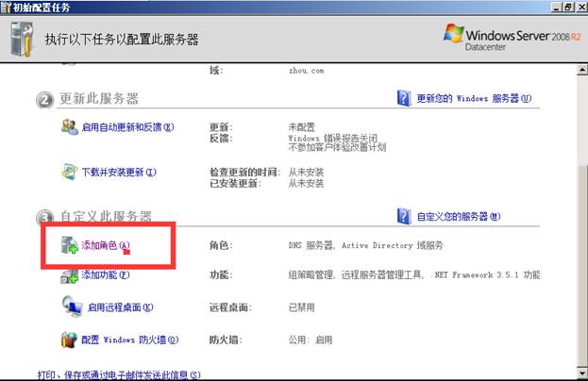
Task: Click the Add Roles server icon
Action: 70,245
